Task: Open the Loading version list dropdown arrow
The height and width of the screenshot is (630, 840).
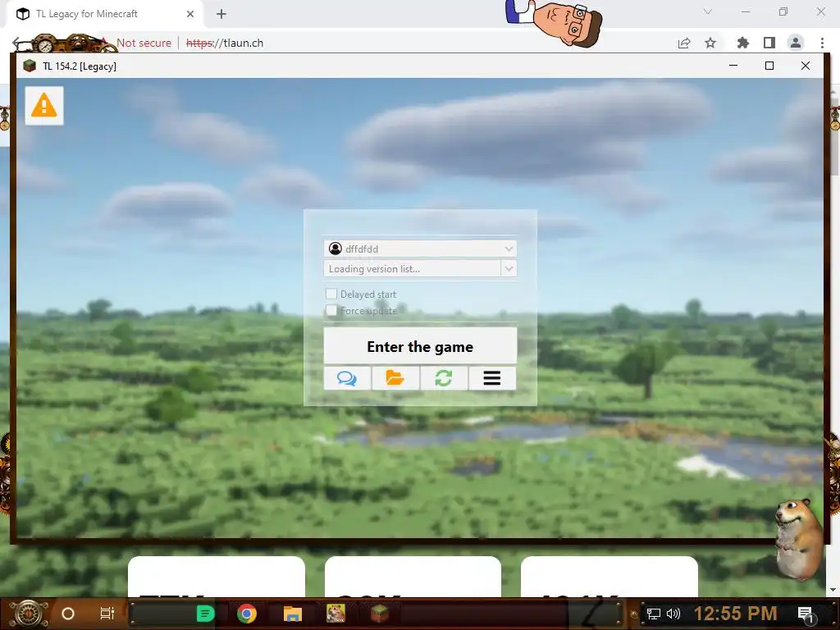Action: coord(509,268)
